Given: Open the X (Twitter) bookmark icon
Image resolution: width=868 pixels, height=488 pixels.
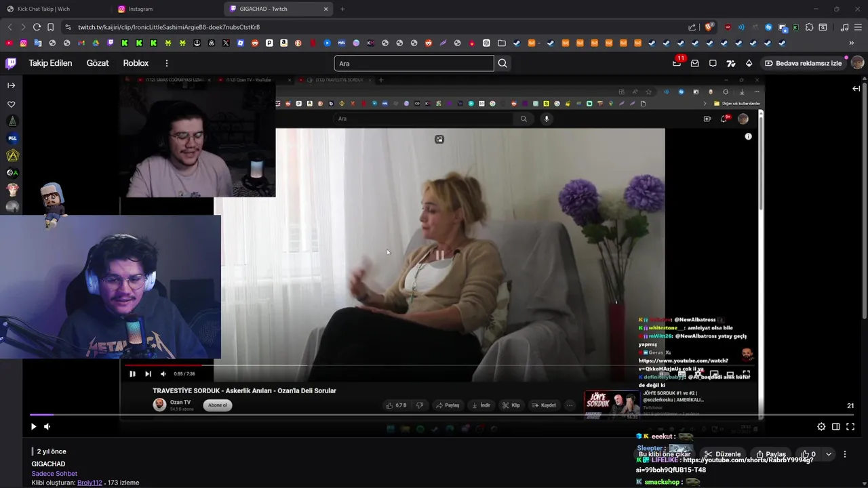Looking at the screenshot, I should point(226,43).
